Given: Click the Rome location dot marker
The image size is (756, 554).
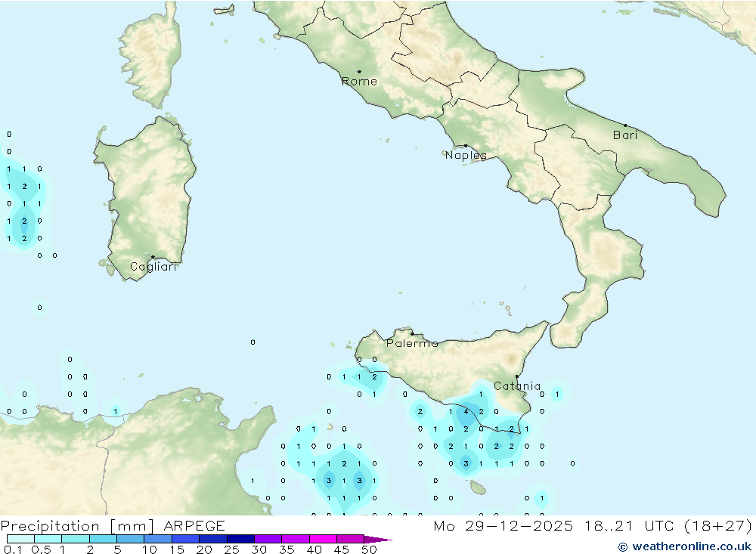Looking at the screenshot, I should pyautogui.click(x=359, y=71).
